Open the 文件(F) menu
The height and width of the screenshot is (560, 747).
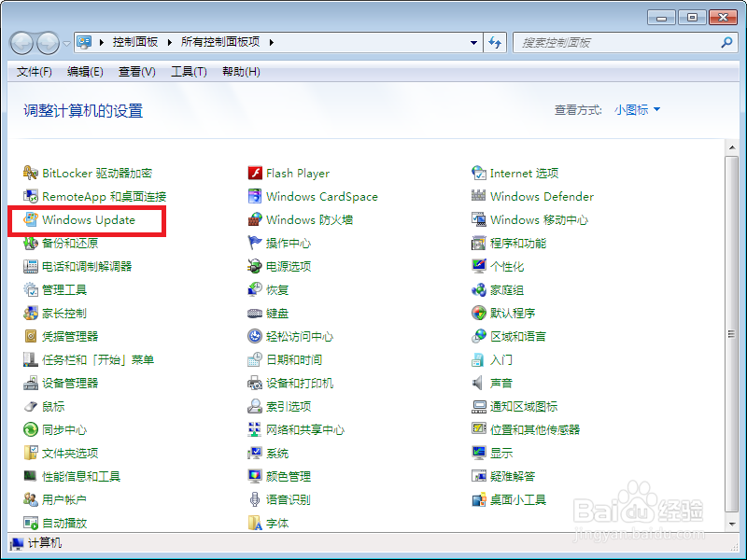click(35, 72)
